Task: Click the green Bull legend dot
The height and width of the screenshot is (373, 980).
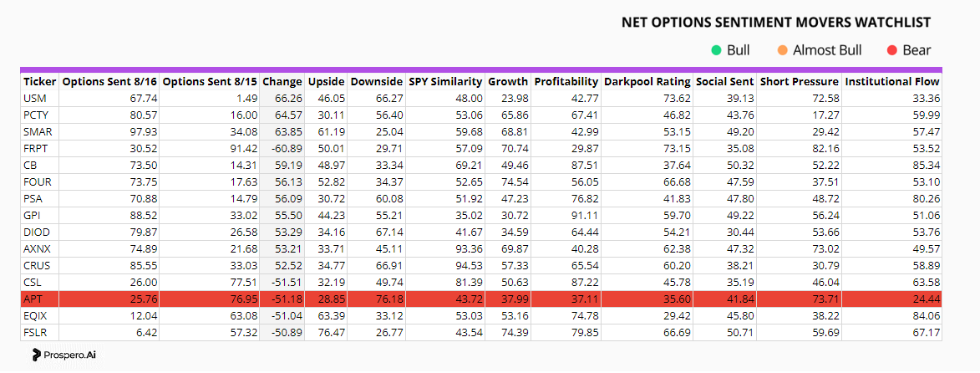Action: (x=716, y=51)
